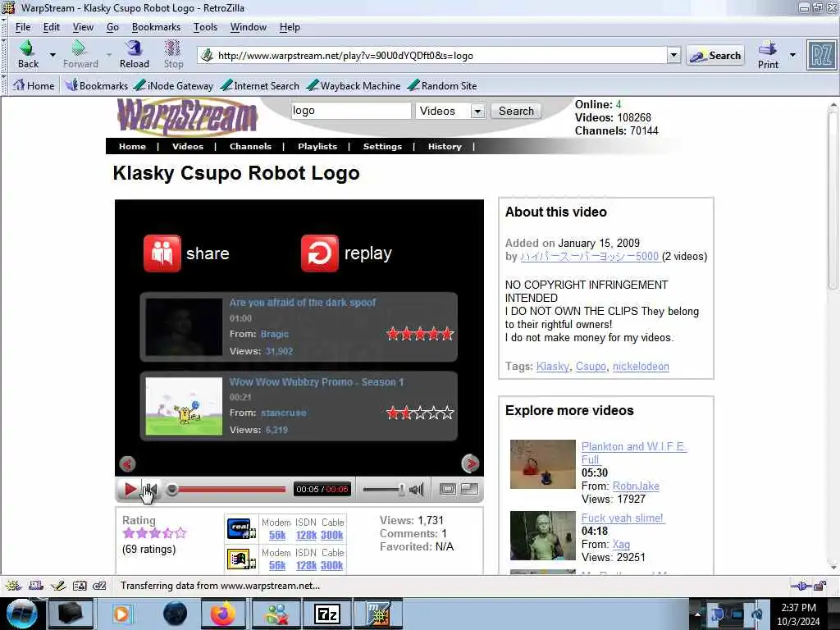The image size is (840, 630).
Task: Go back with the Back toolbar button
Action: (x=28, y=54)
